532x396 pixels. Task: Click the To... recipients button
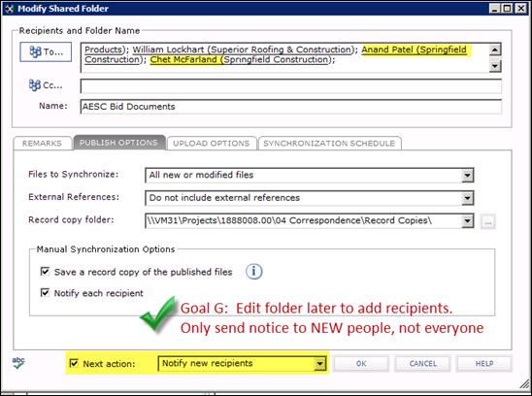click(x=46, y=51)
